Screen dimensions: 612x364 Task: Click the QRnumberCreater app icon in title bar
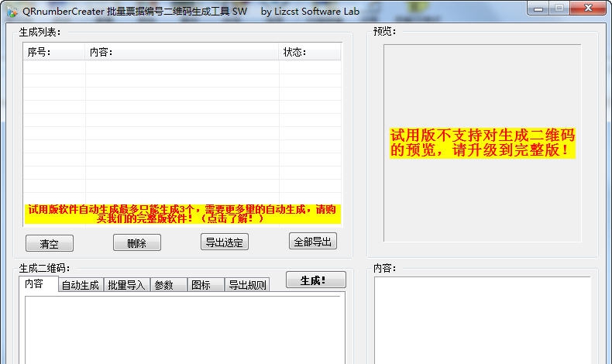tap(12, 12)
